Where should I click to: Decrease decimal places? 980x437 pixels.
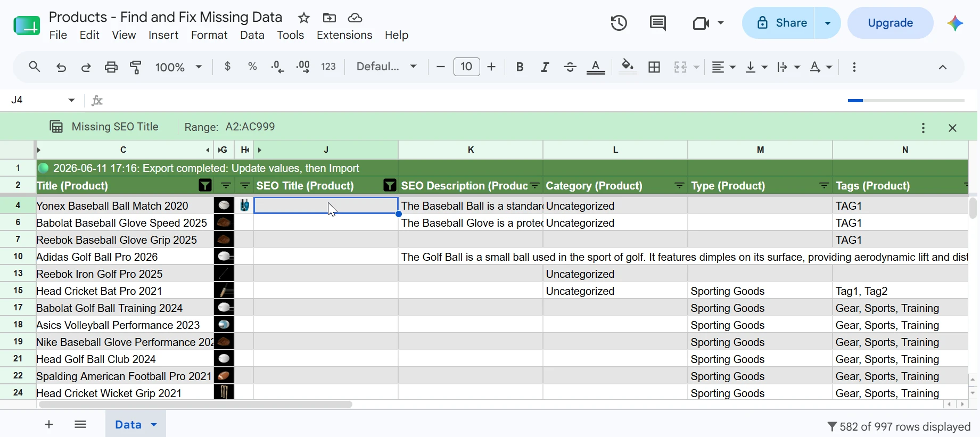point(278,67)
